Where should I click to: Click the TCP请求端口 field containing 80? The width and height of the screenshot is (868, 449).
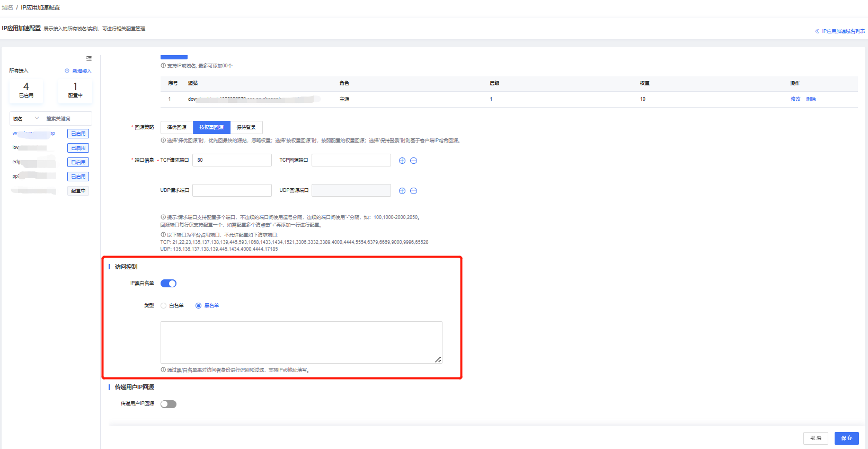(232, 160)
